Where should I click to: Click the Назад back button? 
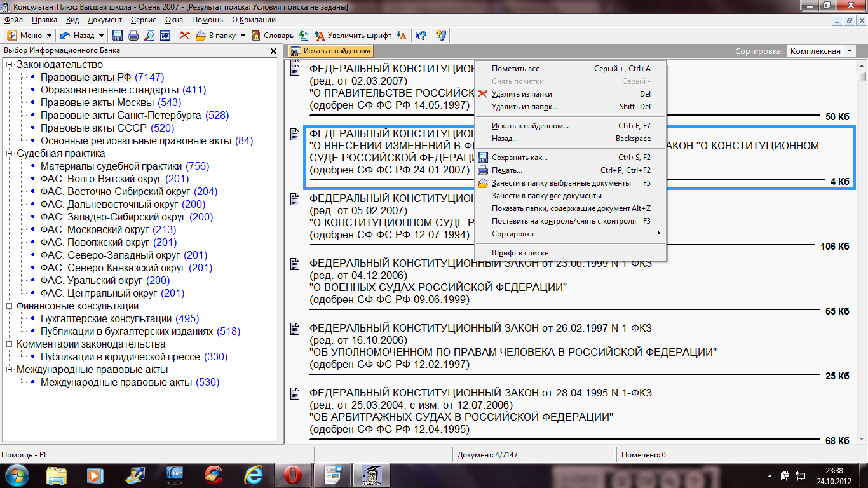(78, 36)
